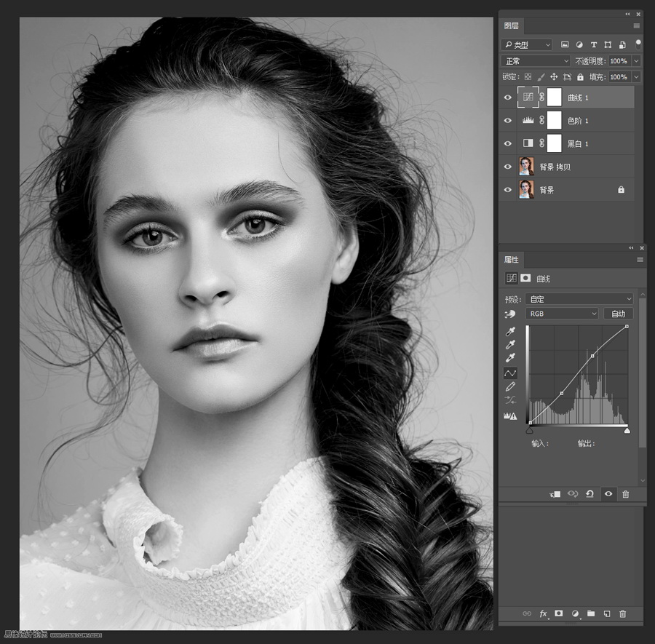Toggle the layer filtering on/off switch

point(638,44)
